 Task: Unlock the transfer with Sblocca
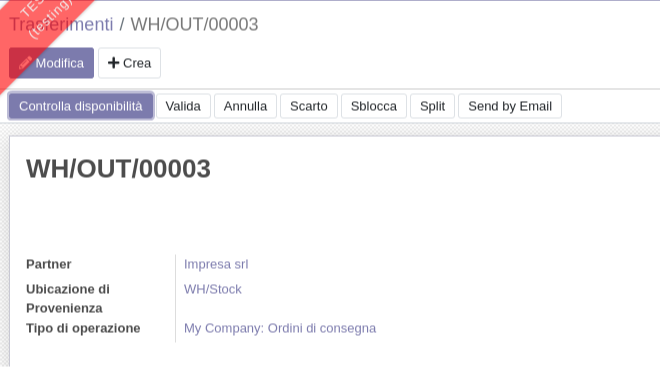point(374,106)
